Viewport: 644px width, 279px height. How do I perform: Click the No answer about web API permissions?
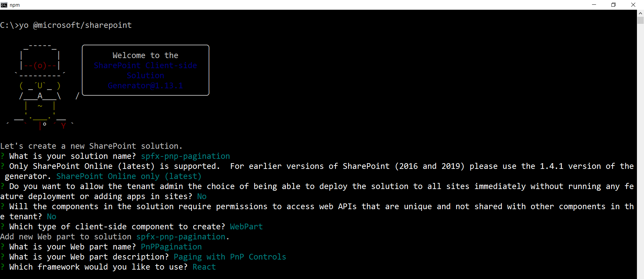pos(51,217)
